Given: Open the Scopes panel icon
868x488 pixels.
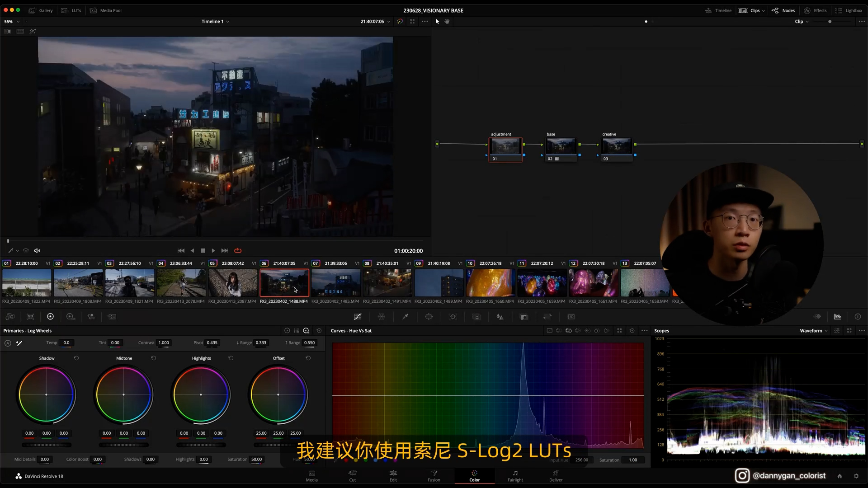Looking at the screenshot, I should (837, 317).
